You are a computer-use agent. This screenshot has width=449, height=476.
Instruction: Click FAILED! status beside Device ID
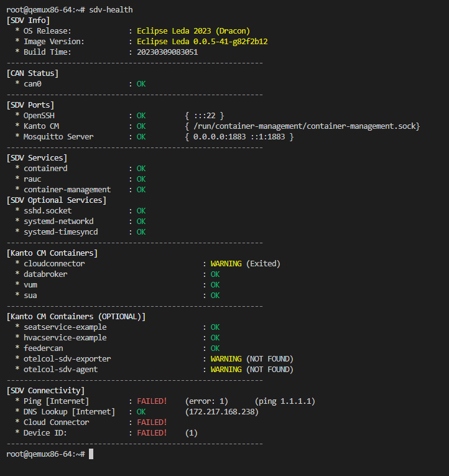tap(152, 433)
